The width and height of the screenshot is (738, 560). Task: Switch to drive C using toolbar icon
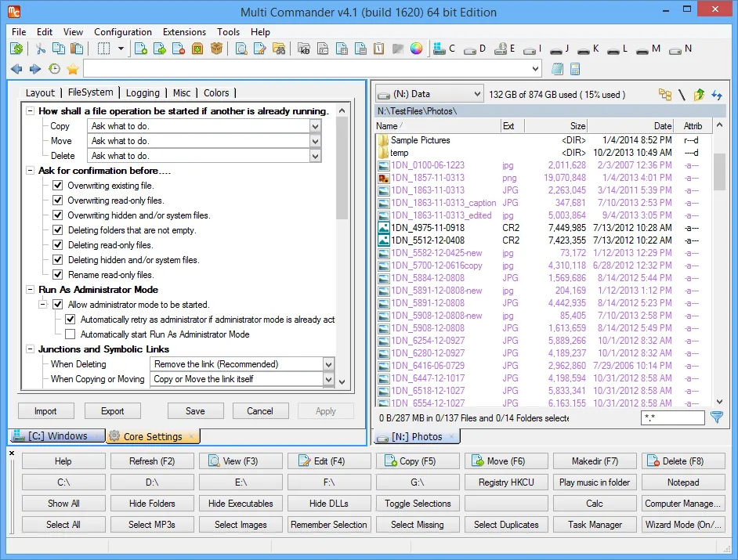444,49
